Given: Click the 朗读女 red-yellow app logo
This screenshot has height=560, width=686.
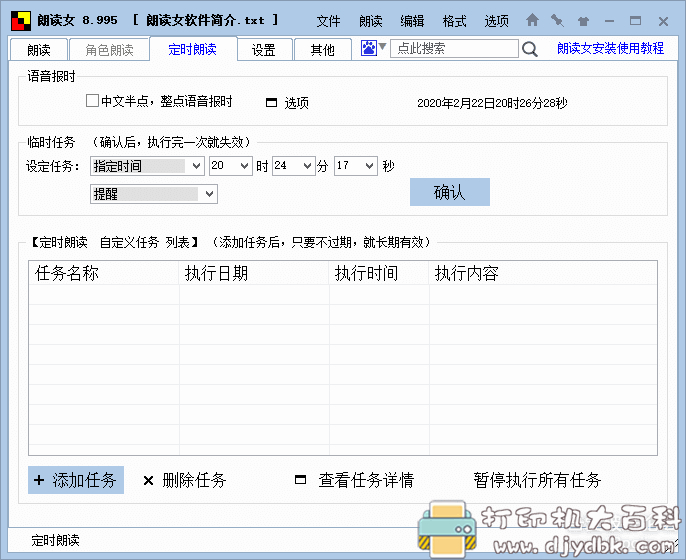Looking at the screenshot, I should [x=21, y=21].
